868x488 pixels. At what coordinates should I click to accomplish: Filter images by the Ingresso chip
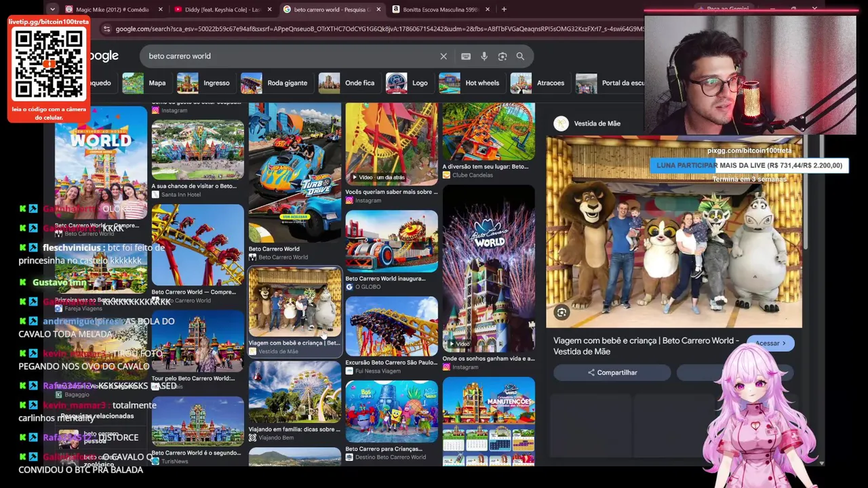click(204, 83)
